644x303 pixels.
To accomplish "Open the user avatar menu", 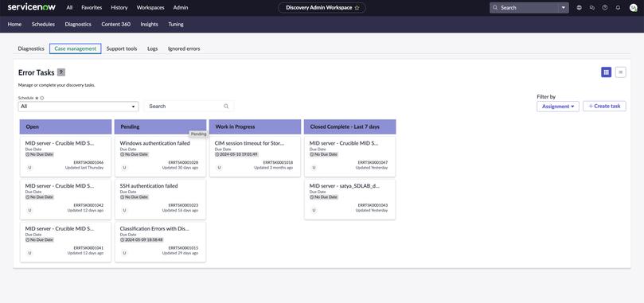I will pyautogui.click(x=633, y=7).
